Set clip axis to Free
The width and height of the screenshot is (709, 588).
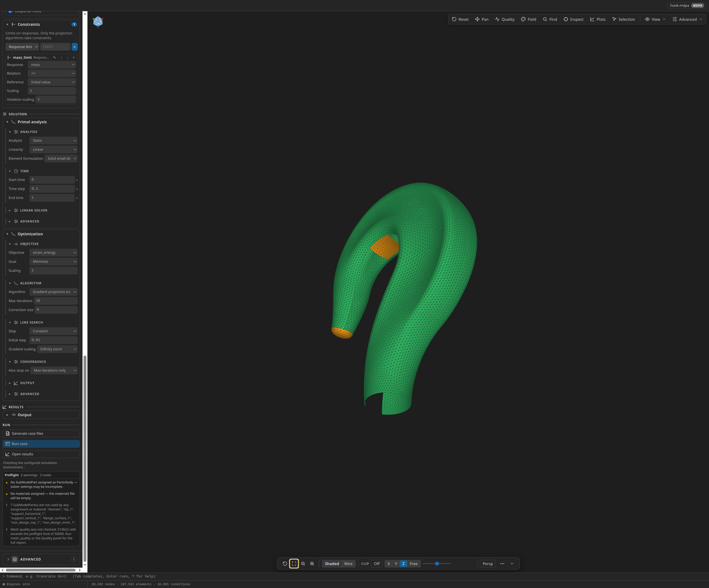414,564
